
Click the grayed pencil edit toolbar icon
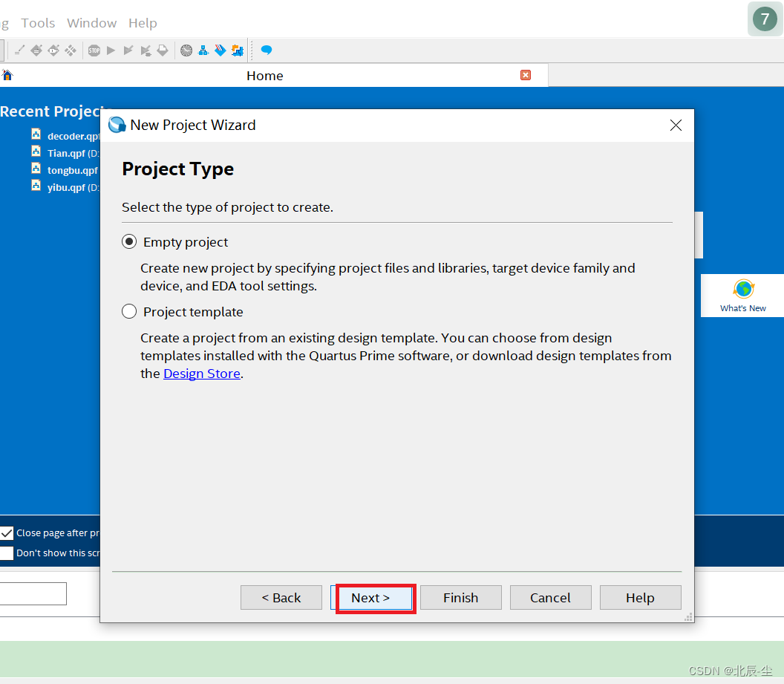point(19,50)
